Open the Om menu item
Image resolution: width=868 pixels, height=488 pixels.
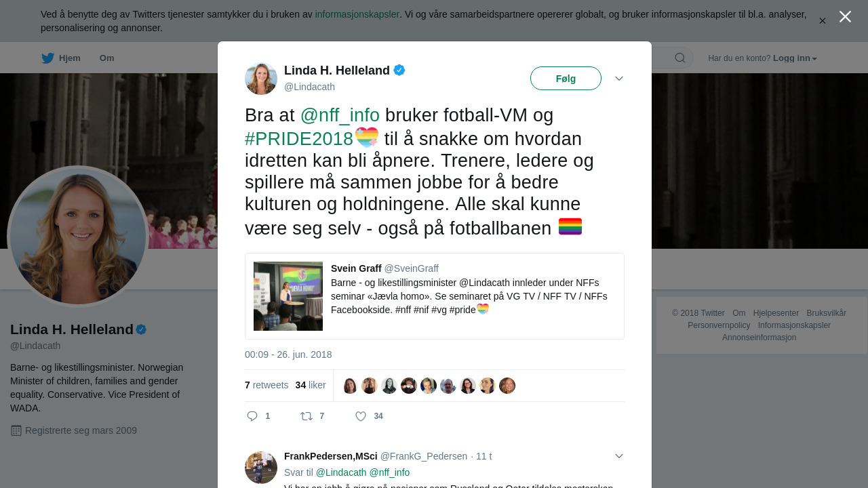pyautogui.click(x=107, y=58)
